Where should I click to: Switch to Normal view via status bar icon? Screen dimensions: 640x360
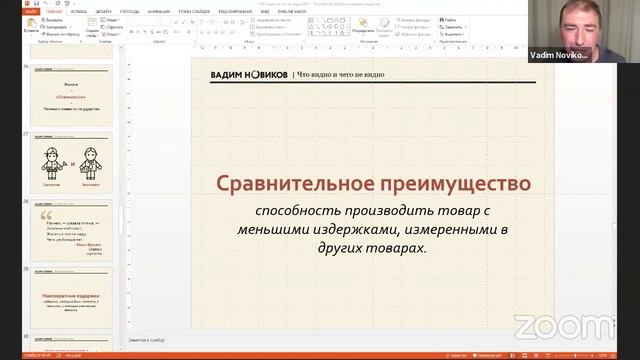click(513, 356)
